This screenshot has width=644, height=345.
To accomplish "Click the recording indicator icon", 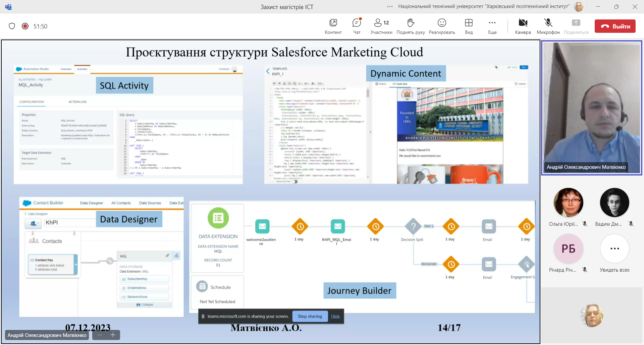I will point(25,26).
